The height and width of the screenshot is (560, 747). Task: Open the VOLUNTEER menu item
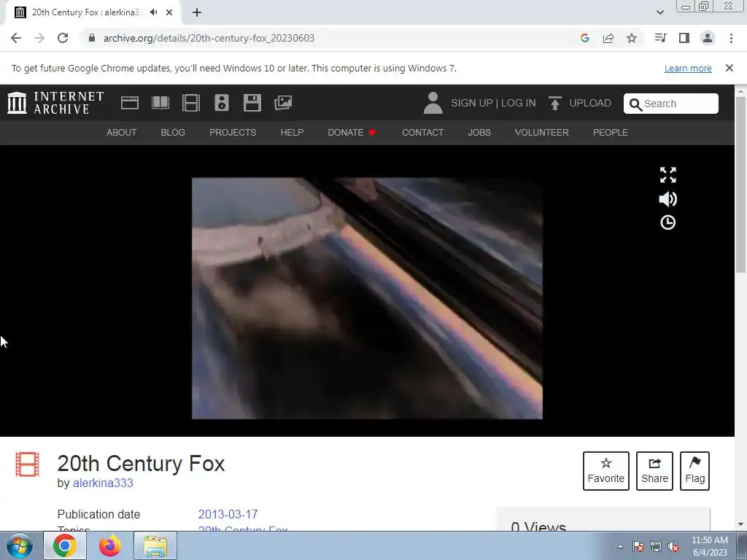542,133
